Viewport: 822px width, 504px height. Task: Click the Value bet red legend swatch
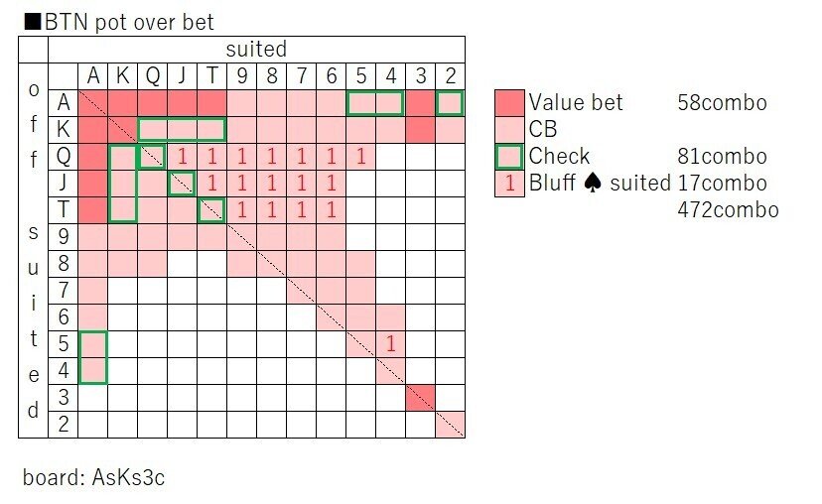tap(509, 103)
